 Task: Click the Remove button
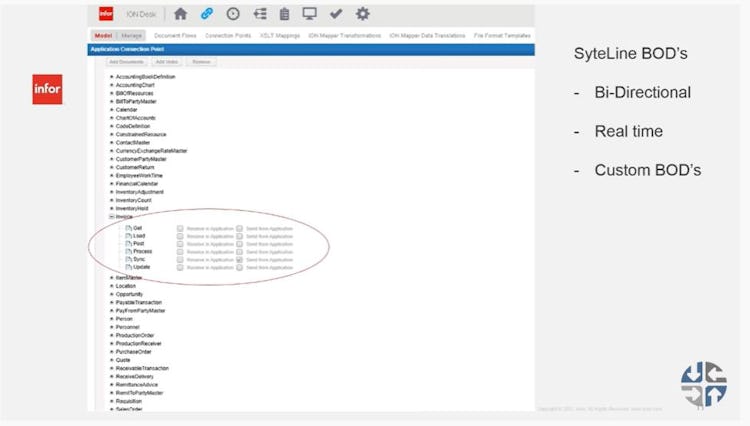point(201,62)
